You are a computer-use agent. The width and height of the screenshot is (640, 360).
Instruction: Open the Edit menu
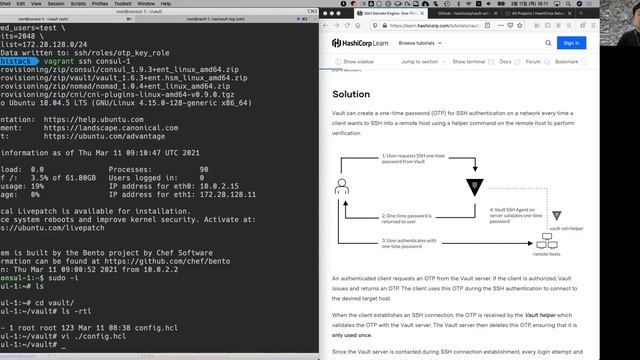pos(21,4)
